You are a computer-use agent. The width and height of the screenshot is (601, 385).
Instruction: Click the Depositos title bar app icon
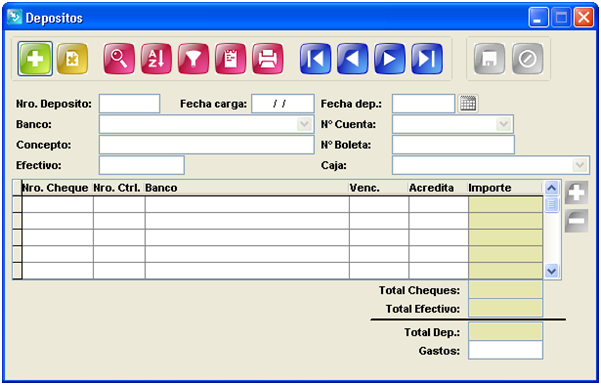[15, 17]
